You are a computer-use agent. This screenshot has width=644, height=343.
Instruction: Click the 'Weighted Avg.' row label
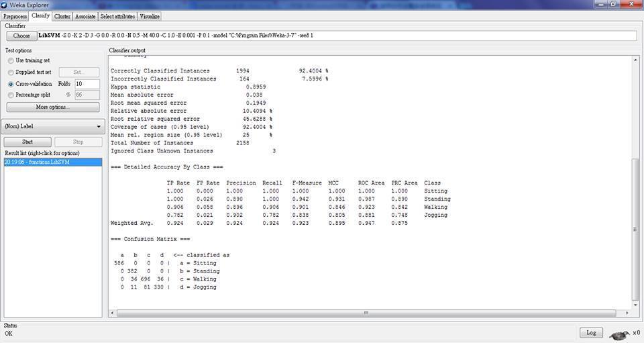132,223
